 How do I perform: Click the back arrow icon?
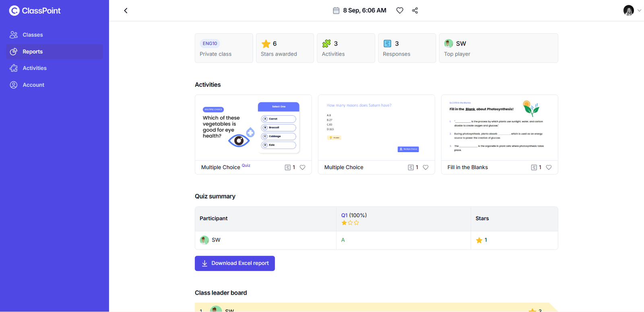126,10
